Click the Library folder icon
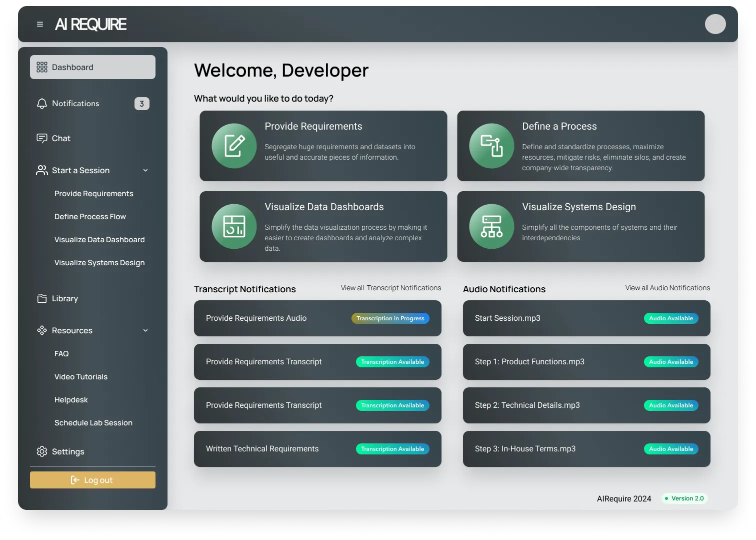 point(42,298)
